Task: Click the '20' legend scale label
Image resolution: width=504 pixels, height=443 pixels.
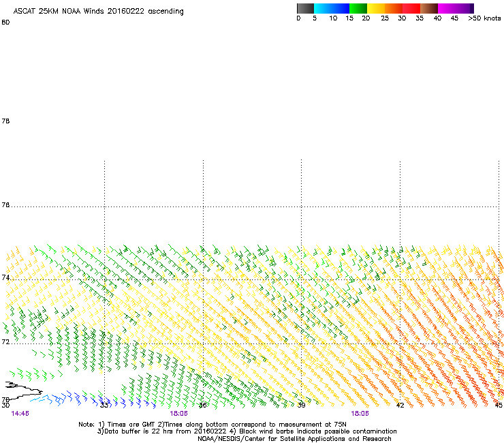Action: coord(366,18)
